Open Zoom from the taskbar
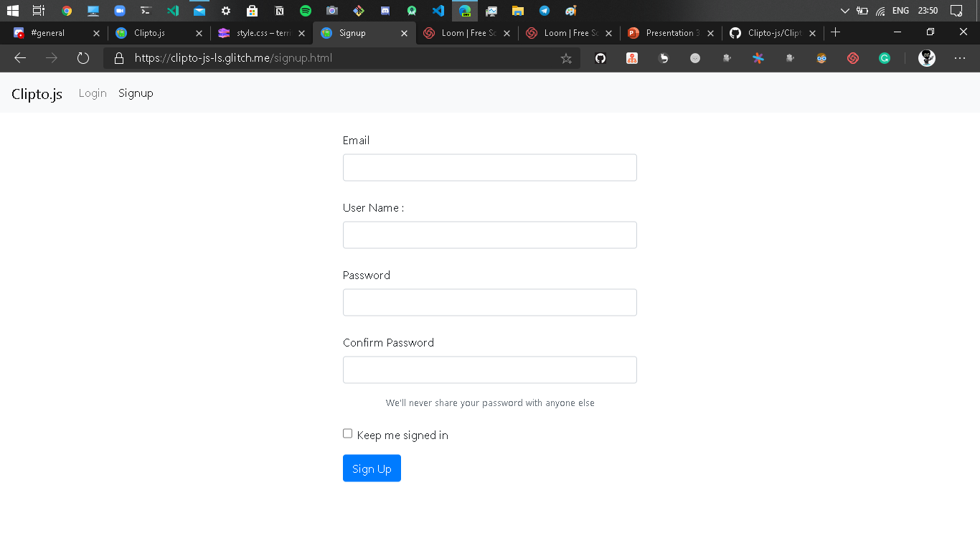 [120, 11]
